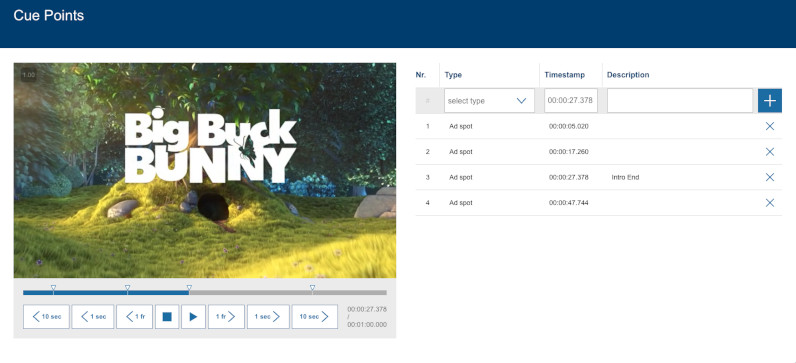Click the video seek bar's gray portion
The image size is (796, 363).
pos(288,293)
